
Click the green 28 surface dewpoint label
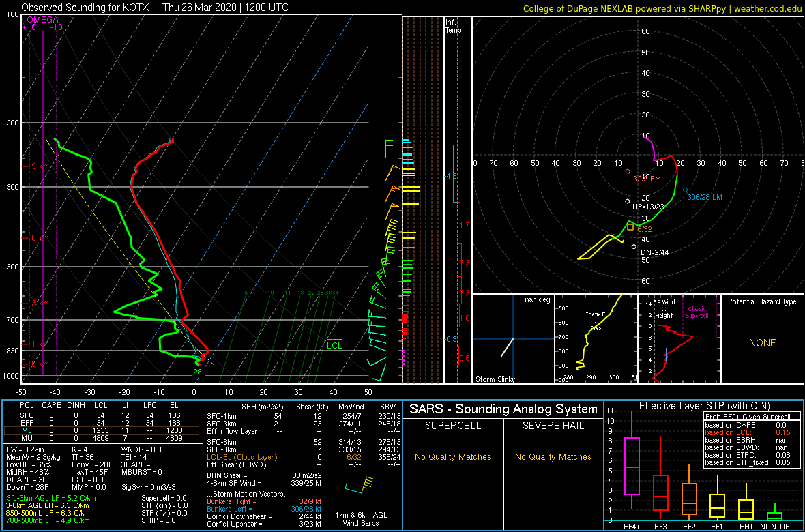pyautogui.click(x=197, y=372)
